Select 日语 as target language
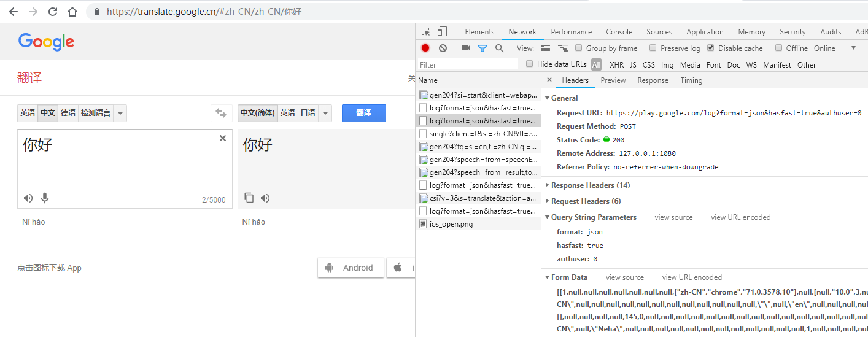The height and width of the screenshot is (337, 868). [308, 113]
